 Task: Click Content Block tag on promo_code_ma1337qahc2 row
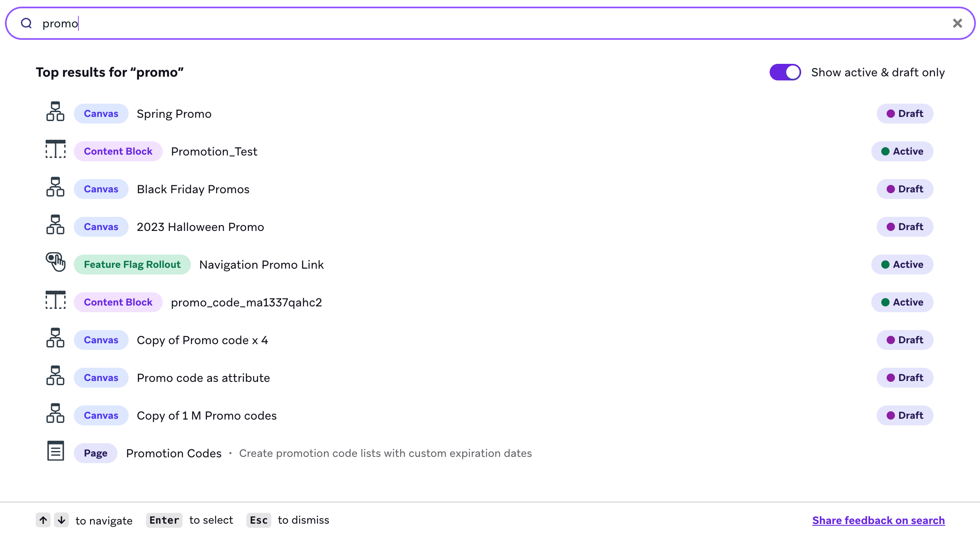coord(118,302)
